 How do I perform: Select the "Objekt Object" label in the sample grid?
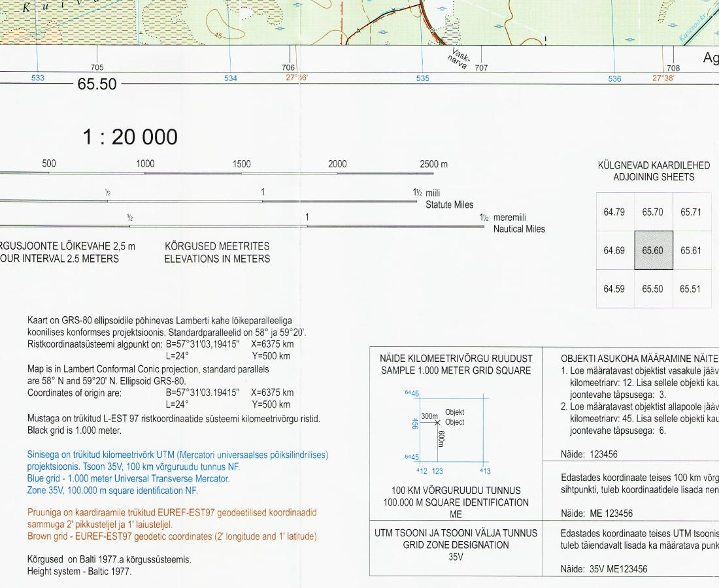455,417
